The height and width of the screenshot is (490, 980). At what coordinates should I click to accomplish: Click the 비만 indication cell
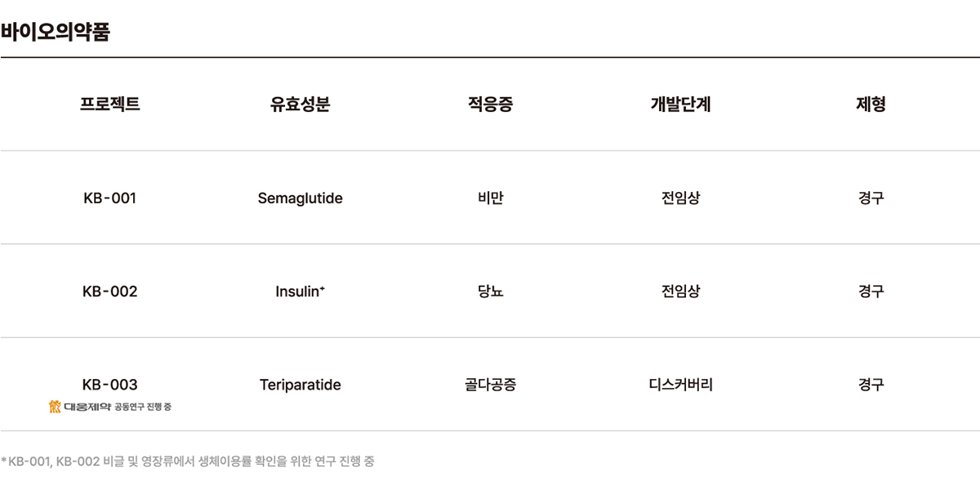coord(490,198)
